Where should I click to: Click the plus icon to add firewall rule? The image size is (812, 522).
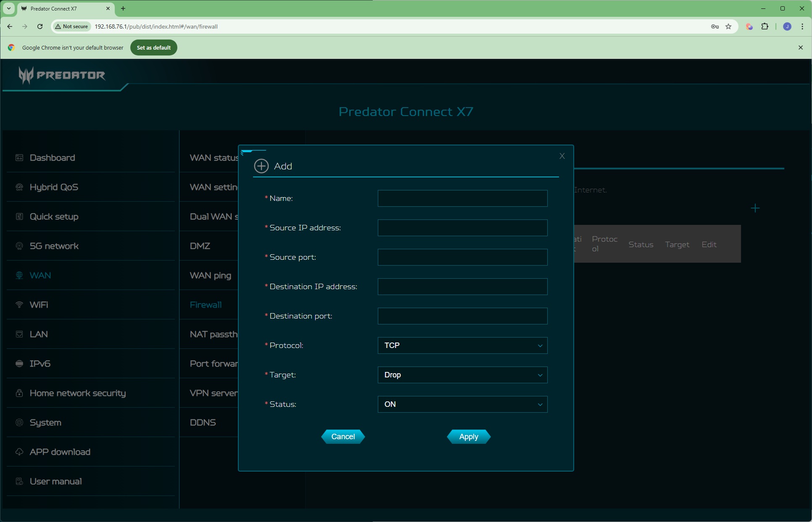755,208
